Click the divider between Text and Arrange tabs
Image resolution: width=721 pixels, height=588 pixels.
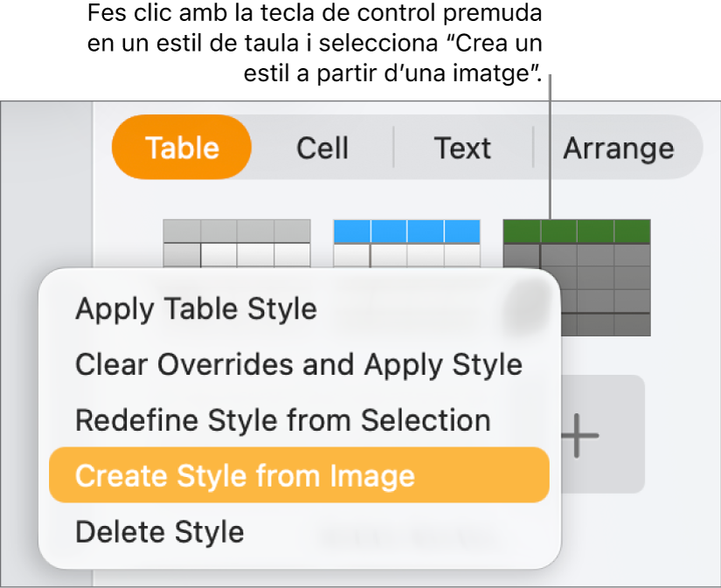point(533,148)
